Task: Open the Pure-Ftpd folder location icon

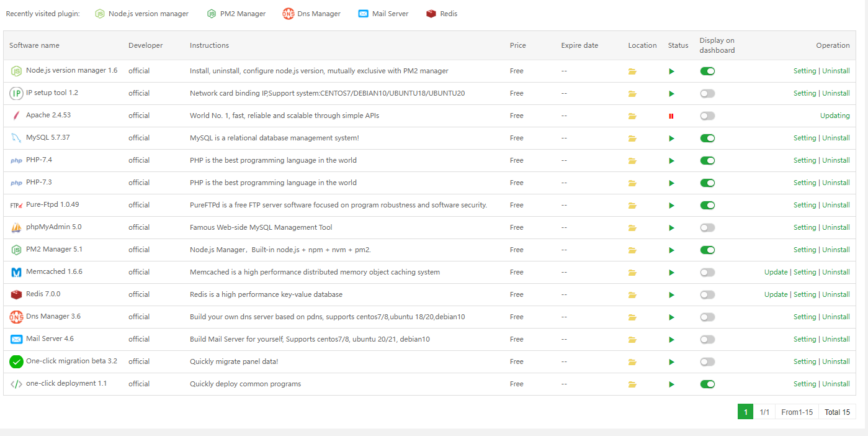Action: 632,206
